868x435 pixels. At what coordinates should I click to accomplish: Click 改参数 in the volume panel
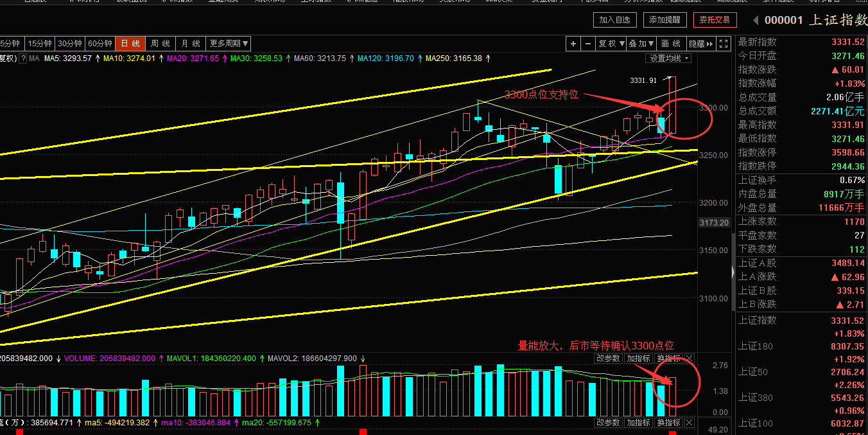click(x=608, y=358)
